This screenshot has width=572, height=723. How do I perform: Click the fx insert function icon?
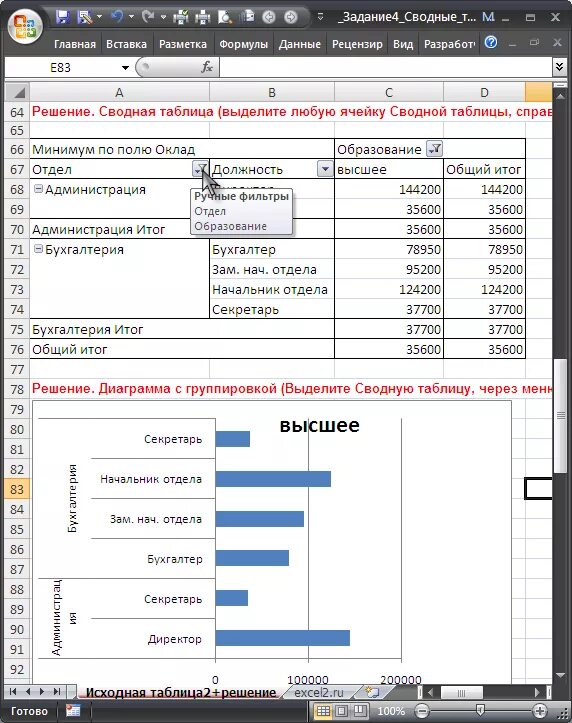point(207,67)
